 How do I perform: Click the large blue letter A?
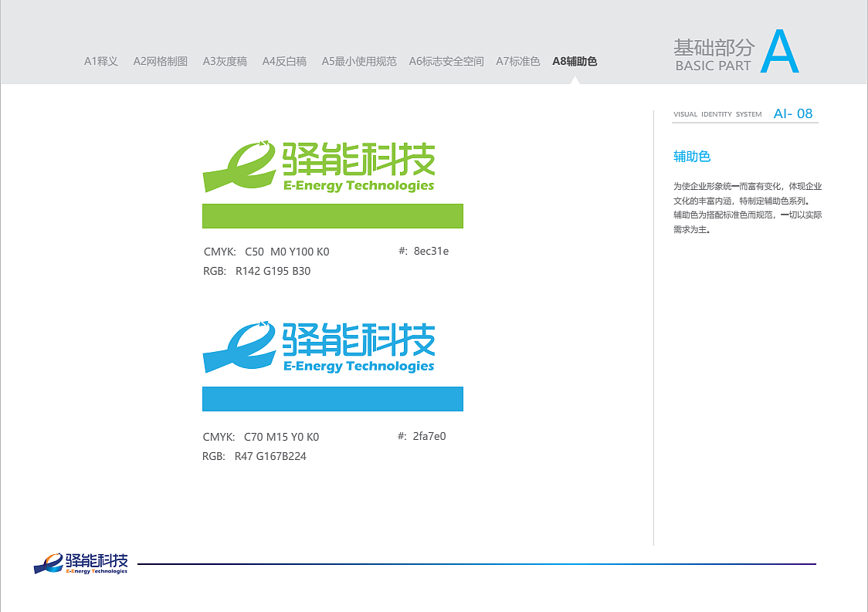pyautogui.click(x=779, y=52)
